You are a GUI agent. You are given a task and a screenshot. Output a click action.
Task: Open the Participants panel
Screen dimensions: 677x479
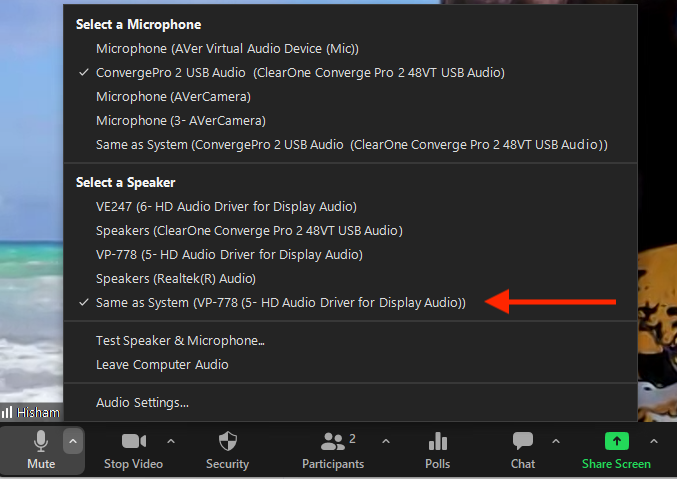pos(333,450)
